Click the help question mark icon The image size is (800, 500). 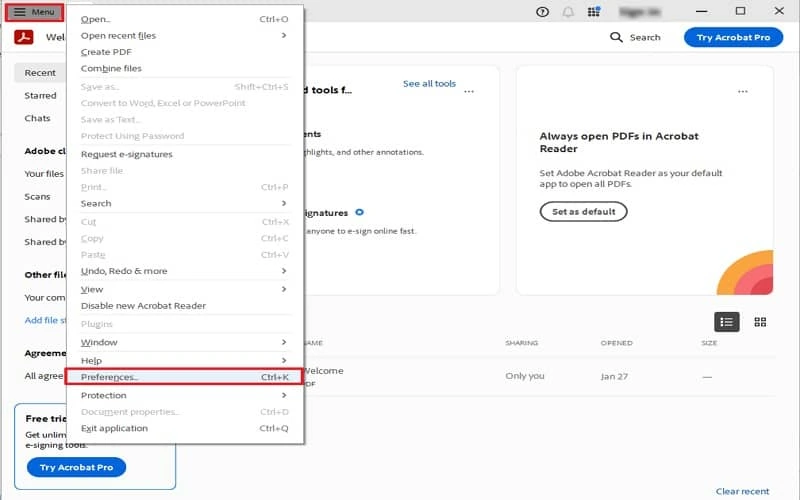(542, 12)
